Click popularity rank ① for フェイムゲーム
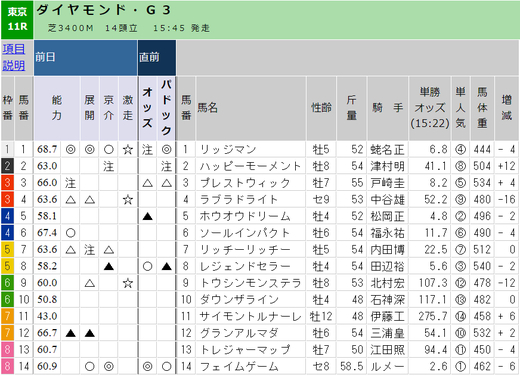 [x=460, y=366]
